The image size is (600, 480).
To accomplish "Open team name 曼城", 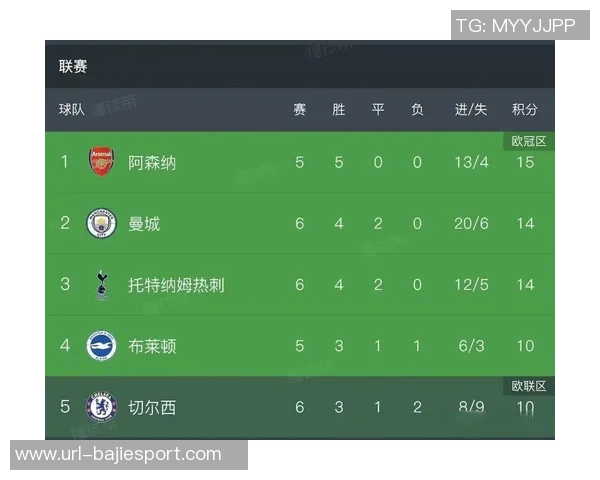I will pyautogui.click(x=144, y=223).
